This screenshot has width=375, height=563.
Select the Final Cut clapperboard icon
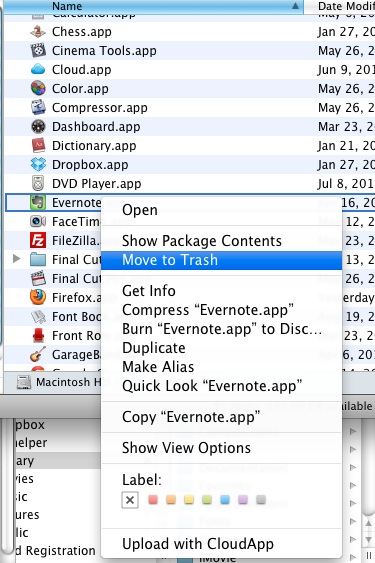coord(38,279)
